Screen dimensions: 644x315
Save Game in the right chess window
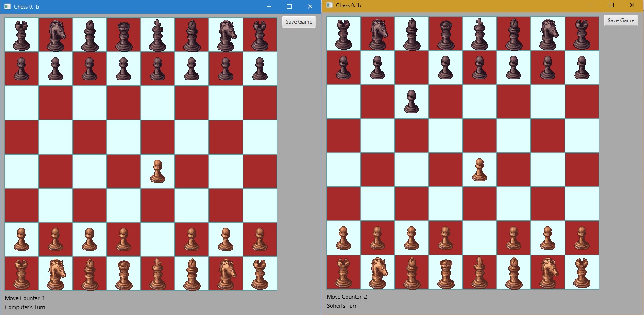621,20
